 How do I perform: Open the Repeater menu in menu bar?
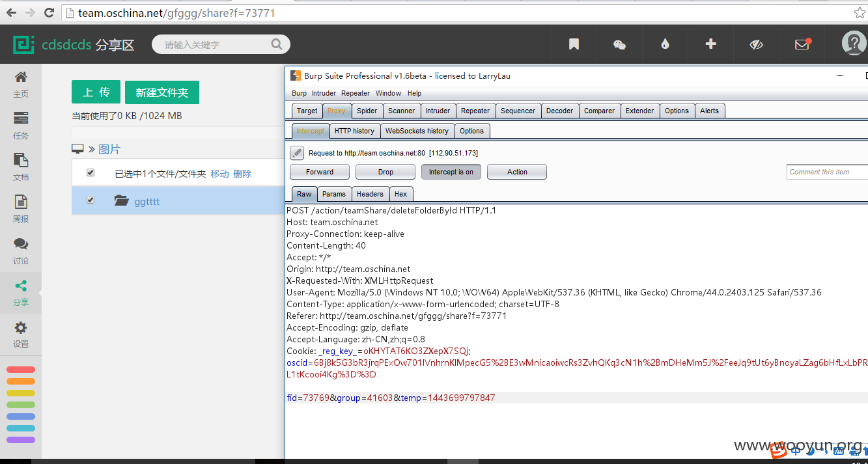(356, 93)
